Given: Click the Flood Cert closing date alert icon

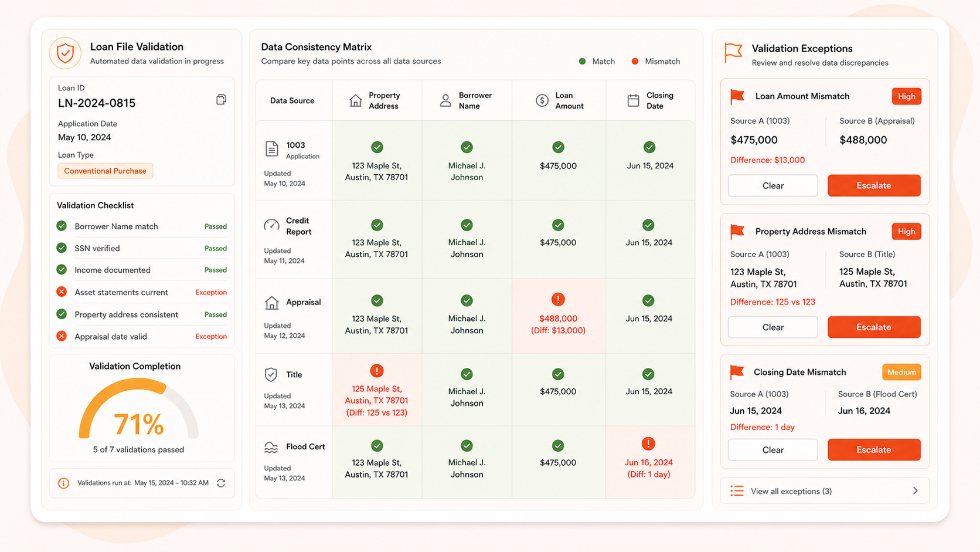Looking at the screenshot, I should [x=648, y=443].
